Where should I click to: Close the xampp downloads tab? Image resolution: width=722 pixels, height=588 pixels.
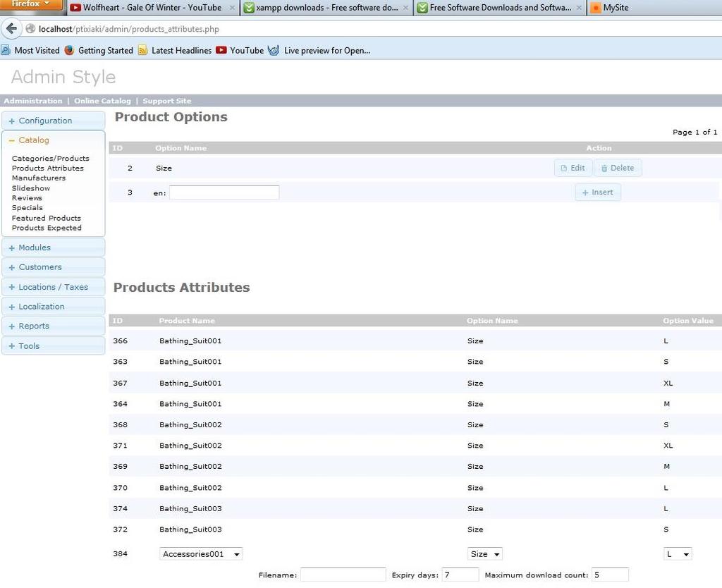tap(405, 8)
